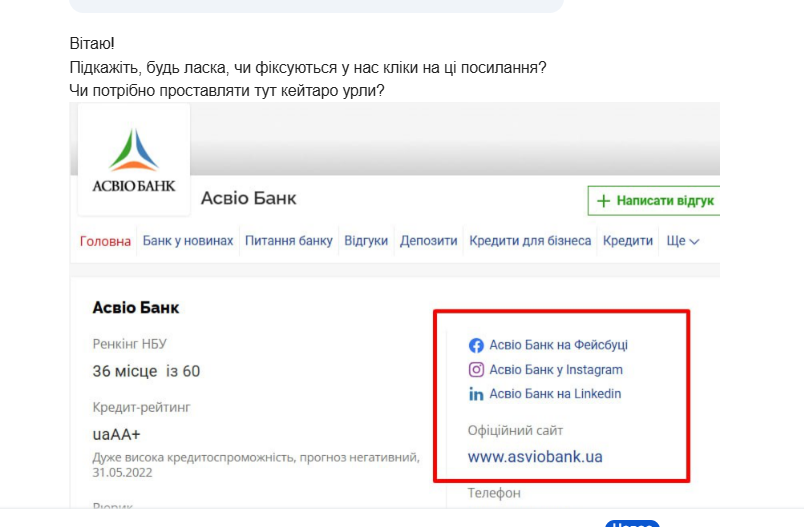Click the Асвіо Банк title next to the logo

249,198
